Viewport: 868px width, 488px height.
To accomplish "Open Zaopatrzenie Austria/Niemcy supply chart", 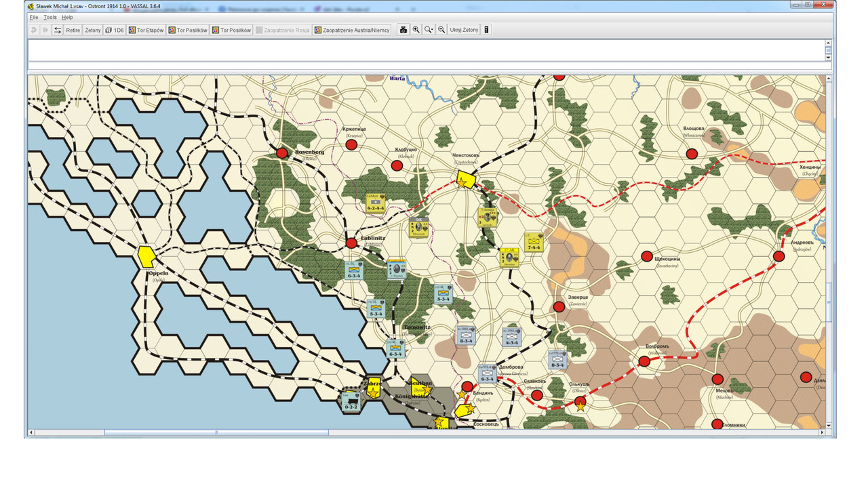I will (352, 30).
